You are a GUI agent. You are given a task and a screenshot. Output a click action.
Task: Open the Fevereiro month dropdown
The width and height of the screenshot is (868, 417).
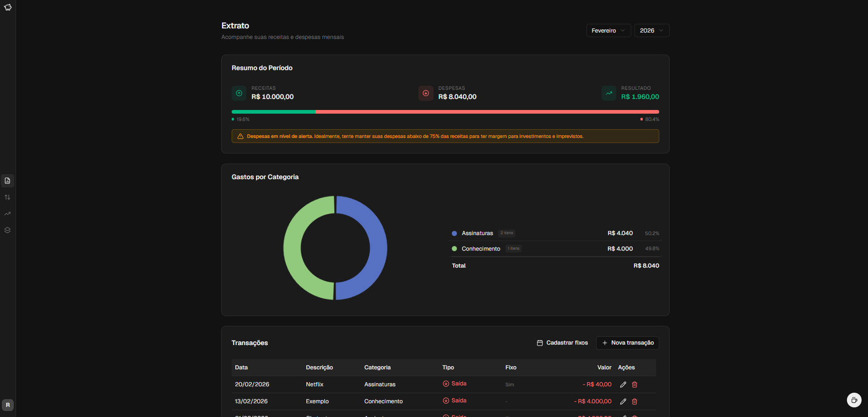point(608,31)
